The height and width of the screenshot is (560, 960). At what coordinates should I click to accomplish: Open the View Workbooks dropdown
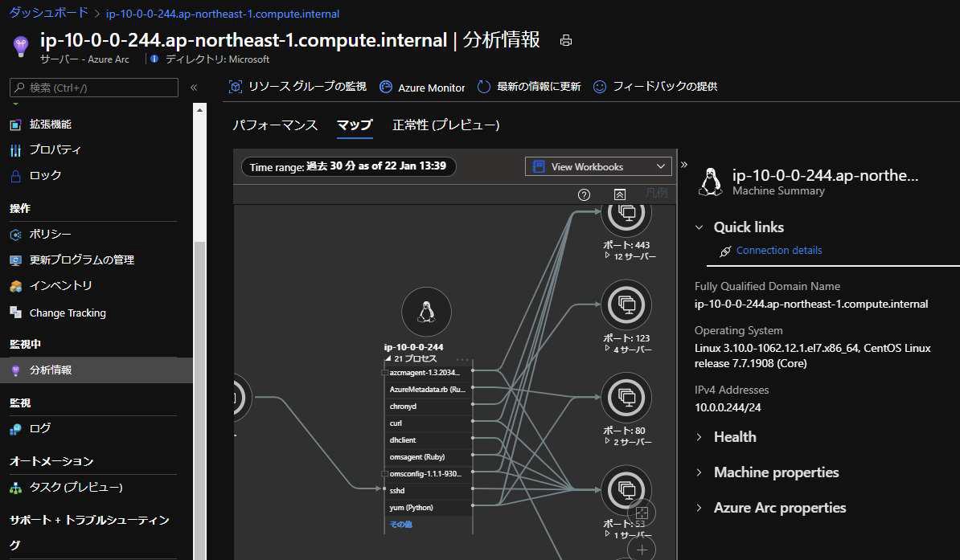click(598, 166)
